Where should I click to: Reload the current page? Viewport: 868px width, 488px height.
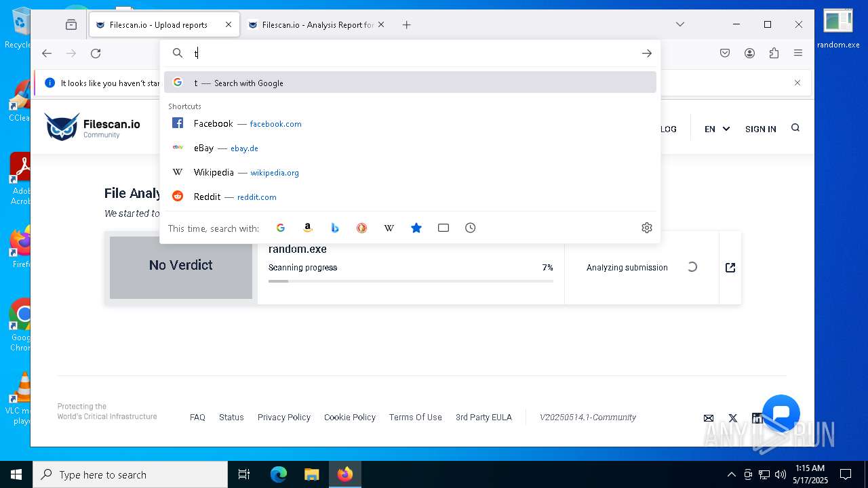[96, 53]
